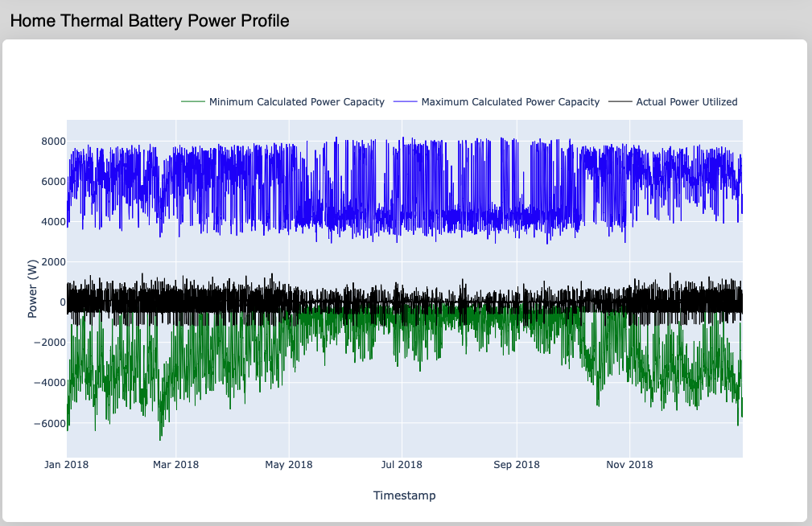Click the −2000 y-axis tick label

(50, 342)
